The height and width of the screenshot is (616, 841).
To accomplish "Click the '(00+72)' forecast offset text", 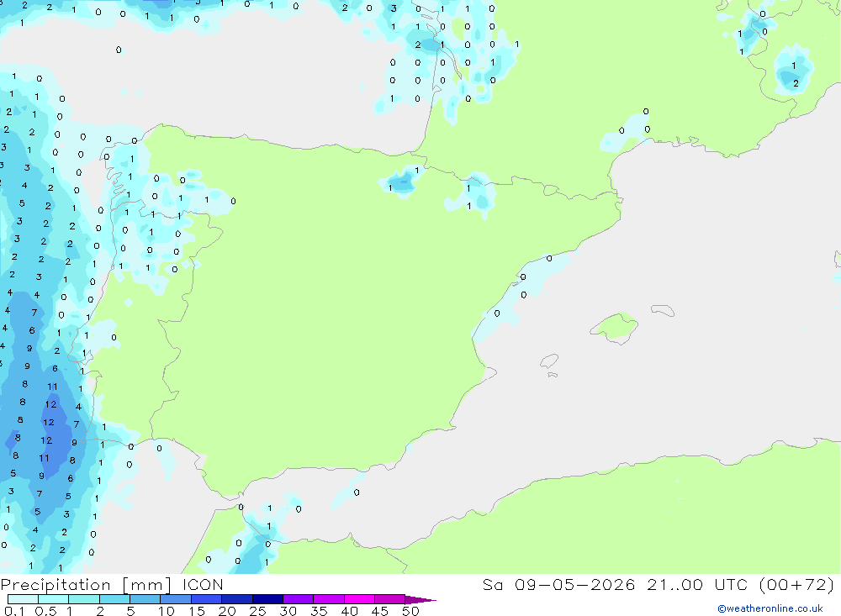I will pyautogui.click(x=797, y=585).
